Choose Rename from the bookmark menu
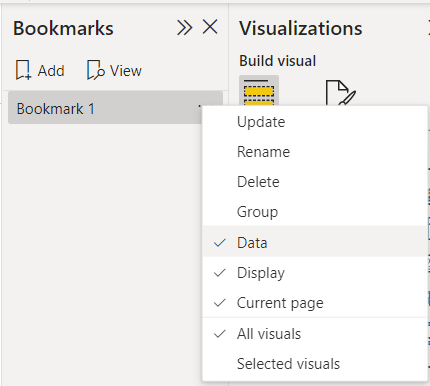 click(315, 152)
